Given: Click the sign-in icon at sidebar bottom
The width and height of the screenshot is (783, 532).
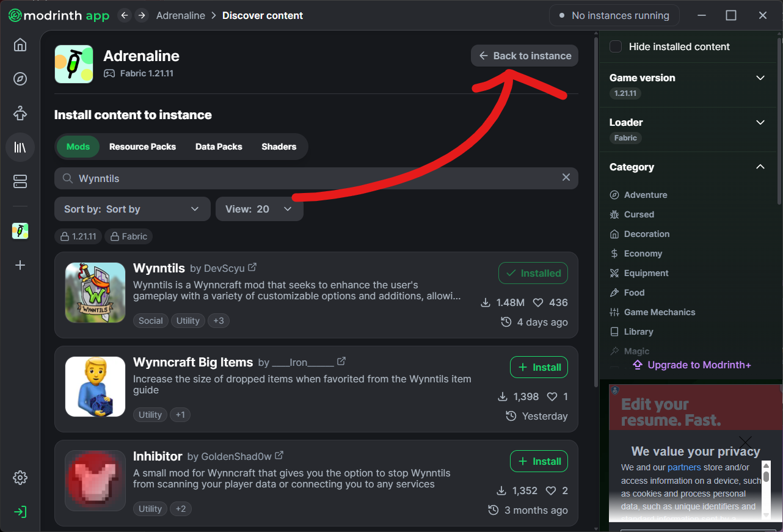Looking at the screenshot, I should 20,512.
